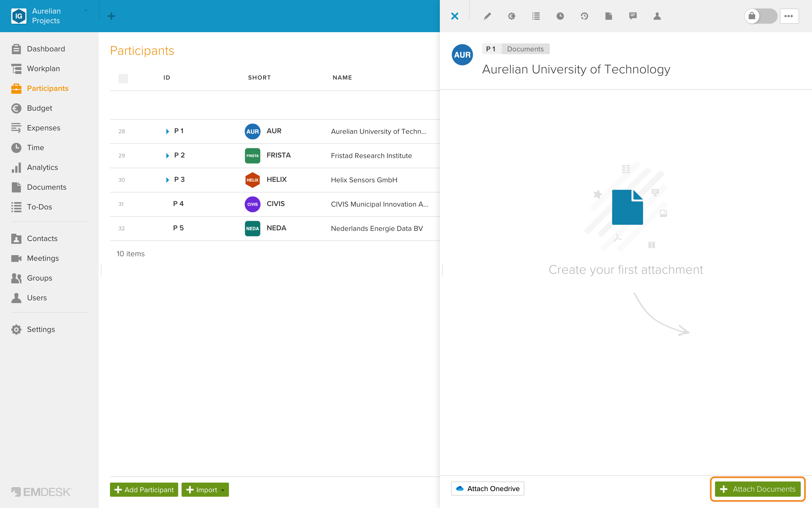The width and height of the screenshot is (812, 508).
Task: Toggle the lock switch in the detail toolbar
Action: 761,16
